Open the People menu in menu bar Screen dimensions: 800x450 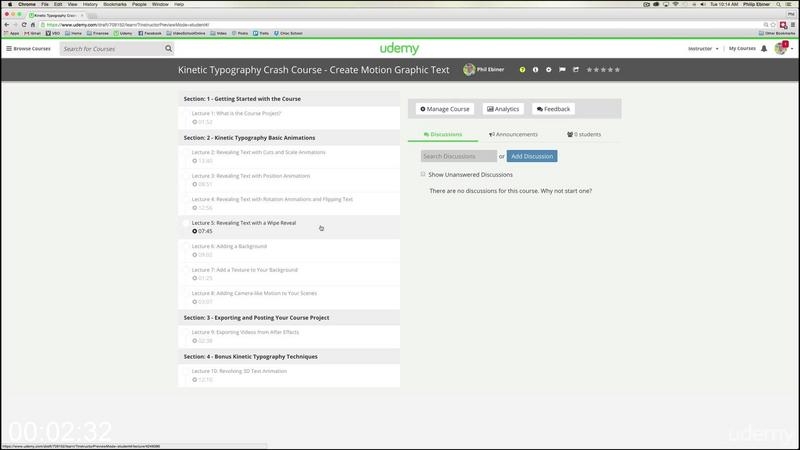pos(139,4)
